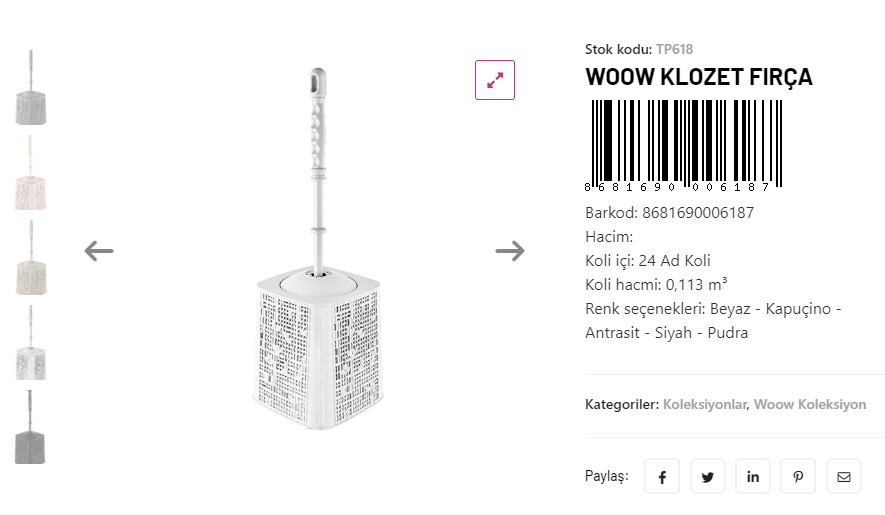Share product on Facebook

(x=662, y=477)
